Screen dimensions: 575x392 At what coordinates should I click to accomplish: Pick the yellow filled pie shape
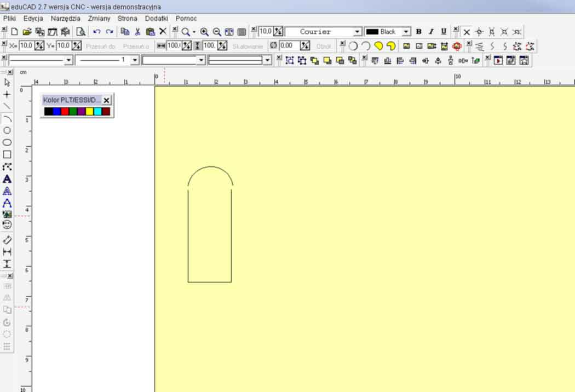378,46
